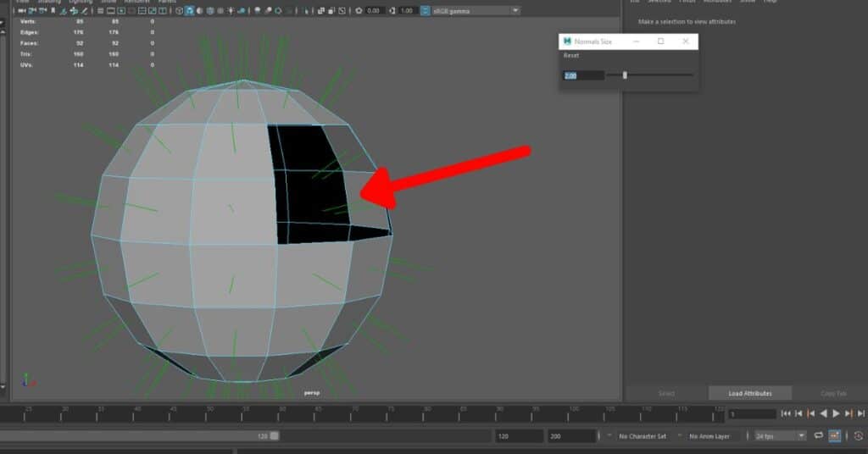The height and width of the screenshot is (454, 868).
Task: Click the current frame input field
Action: pos(752,414)
